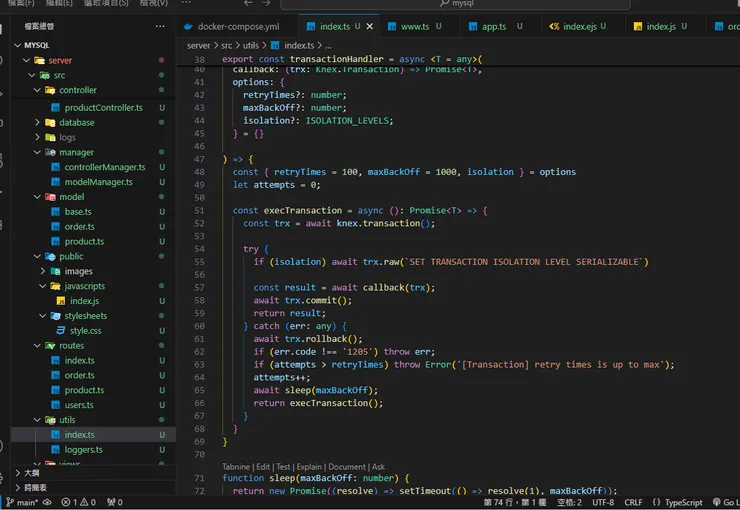
Task: Close the active index.ts editor tab
Action: 371,26
